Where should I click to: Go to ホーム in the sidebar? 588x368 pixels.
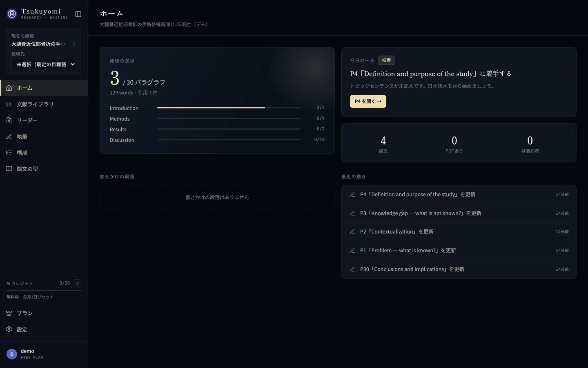pyautogui.click(x=44, y=88)
